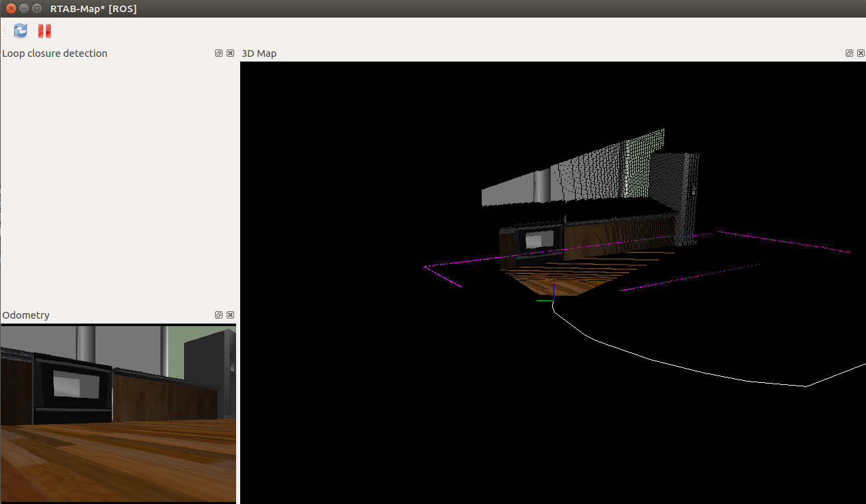Image resolution: width=866 pixels, height=504 pixels.
Task: Undock the 3D Map panel
Action: (x=849, y=53)
